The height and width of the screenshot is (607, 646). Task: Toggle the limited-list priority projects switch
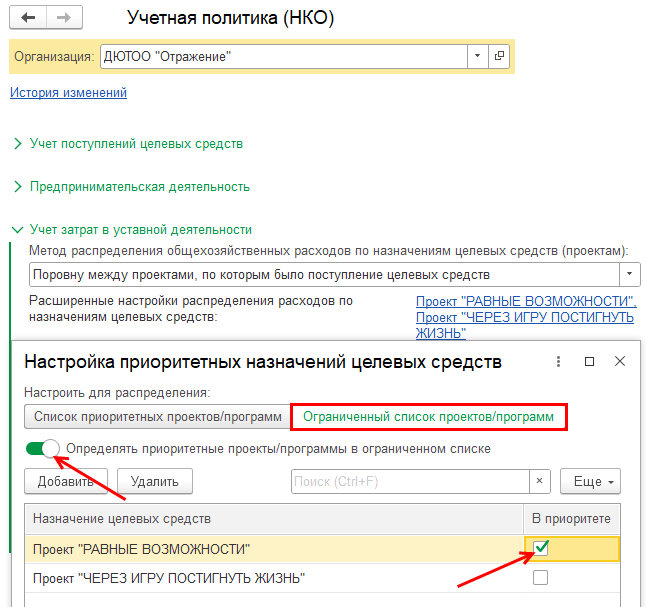(x=42, y=448)
